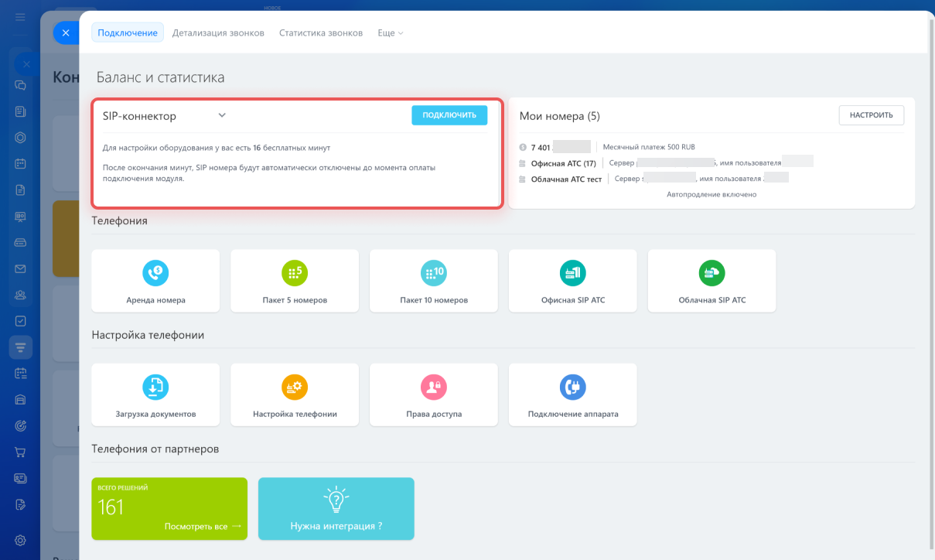935x560 pixels.
Task: Select the Пакет 5 номеров label
Action: [295, 300]
